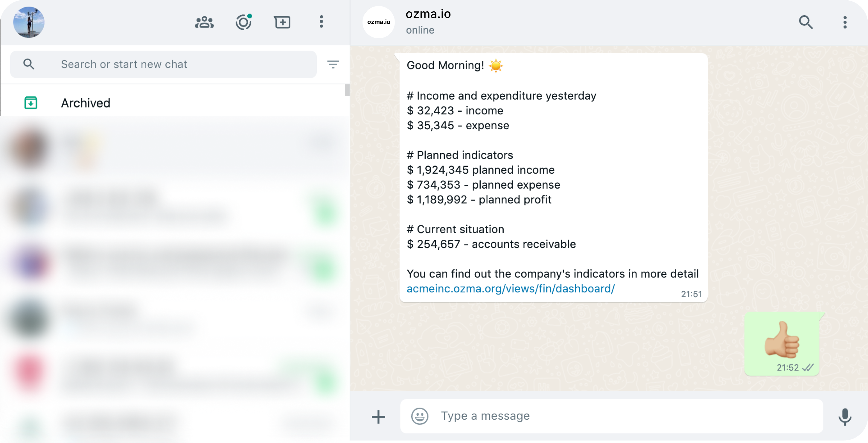Viewport: 868px width, 443px height.
Task: Open the Archived chats folder
Action: 86,103
